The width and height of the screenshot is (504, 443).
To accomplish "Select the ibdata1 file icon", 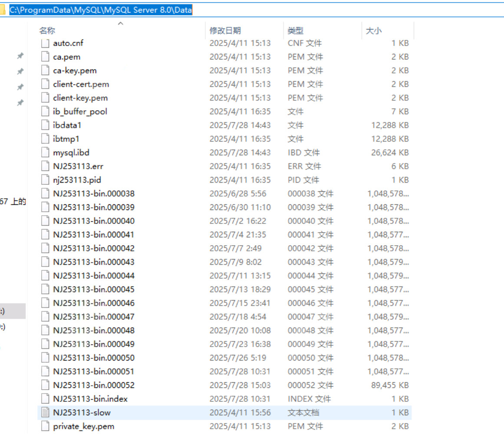I will click(45, 125).
